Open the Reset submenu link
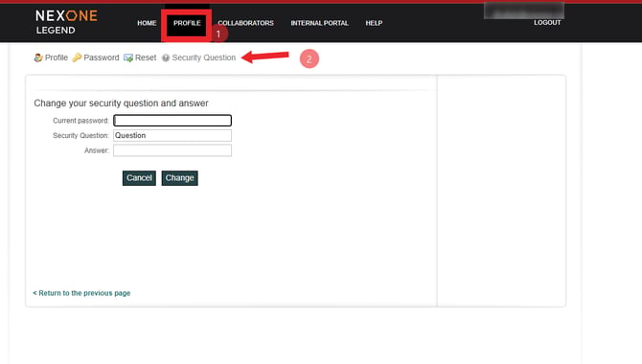The width and height of the screenshot is (642, 364). [146, 57]
